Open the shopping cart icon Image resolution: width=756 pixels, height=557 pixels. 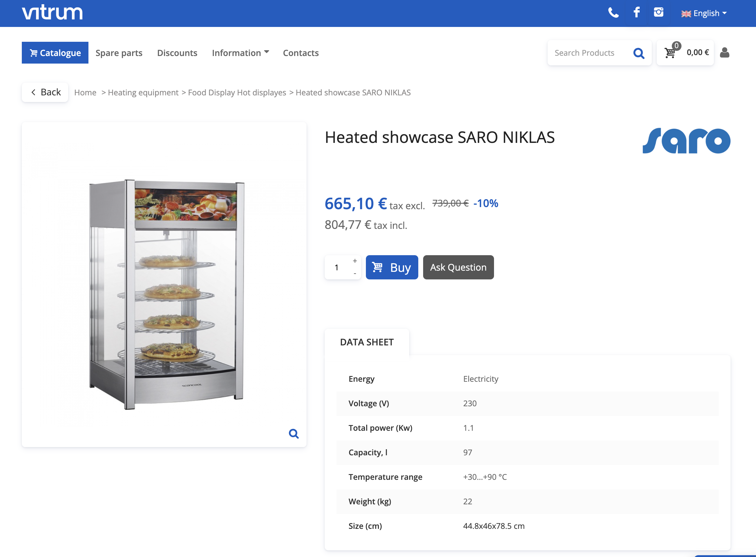(x=670, y=53)
